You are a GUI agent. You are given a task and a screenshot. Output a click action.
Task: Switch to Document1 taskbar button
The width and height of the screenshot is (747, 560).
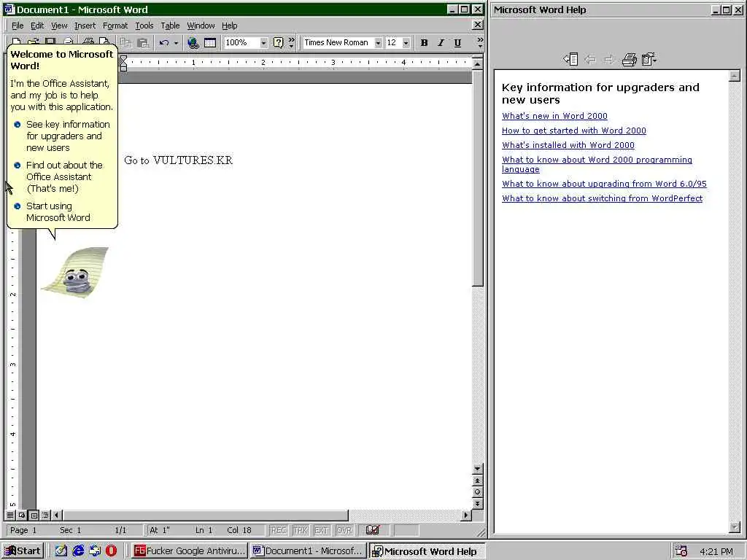(309, 551)
